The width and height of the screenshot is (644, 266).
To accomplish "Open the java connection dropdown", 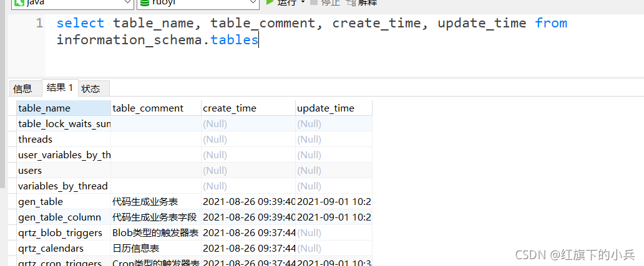I will [72, 3].
